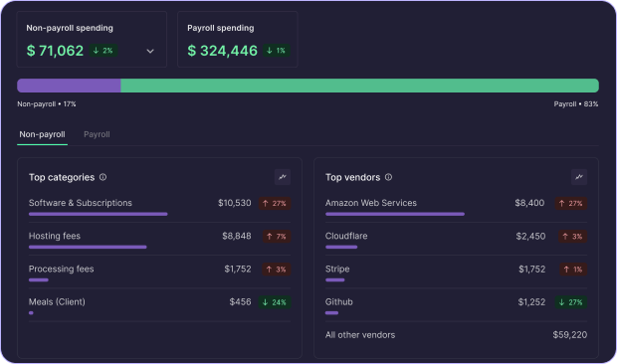The image size is (617, 364).
Task: Click the green Payroll segment of spending bar
Action: pyautogui.click(x=359, y=86)
